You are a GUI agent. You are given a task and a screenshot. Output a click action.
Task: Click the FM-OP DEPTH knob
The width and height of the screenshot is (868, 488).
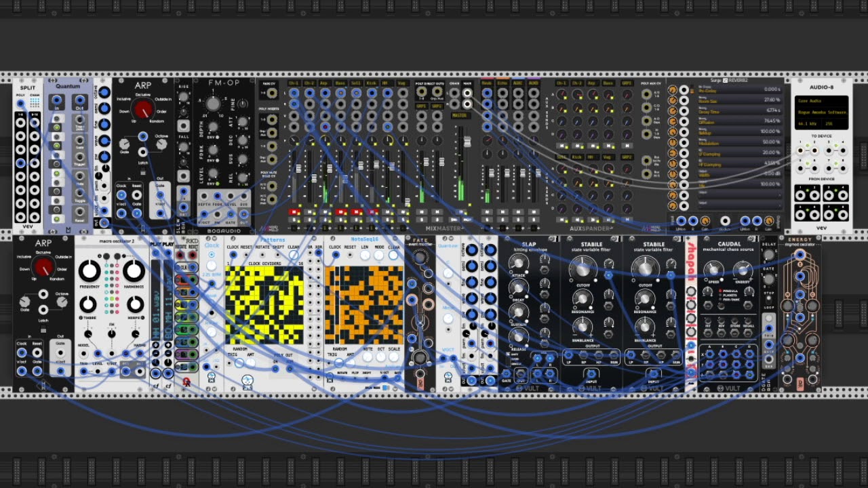213,127
